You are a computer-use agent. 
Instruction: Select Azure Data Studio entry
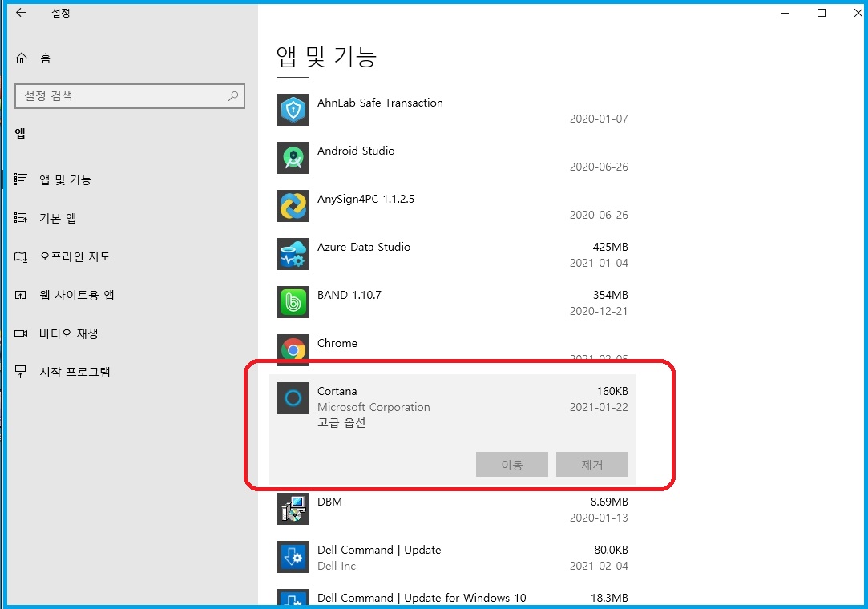pyautogui.click(x=364, y=247)
